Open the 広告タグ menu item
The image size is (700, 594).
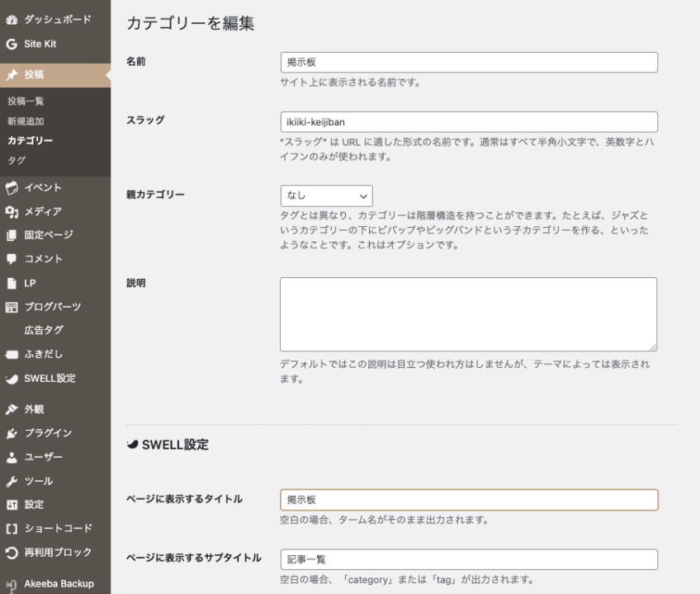coord(44,330)
